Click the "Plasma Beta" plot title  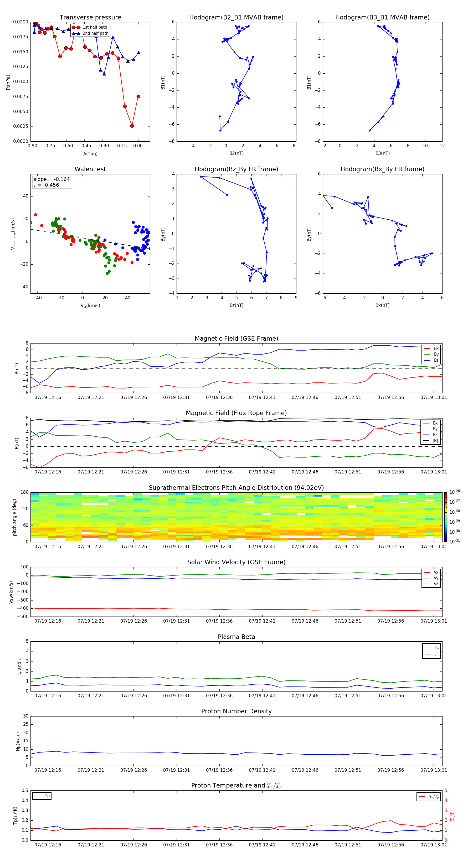[236, 637]
